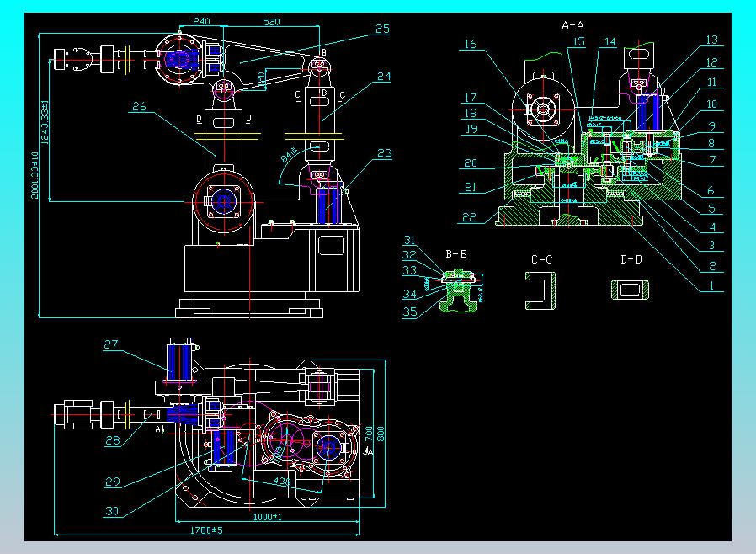Select part callout number 22
Screen dimensions: 756x554
[469, 218]
